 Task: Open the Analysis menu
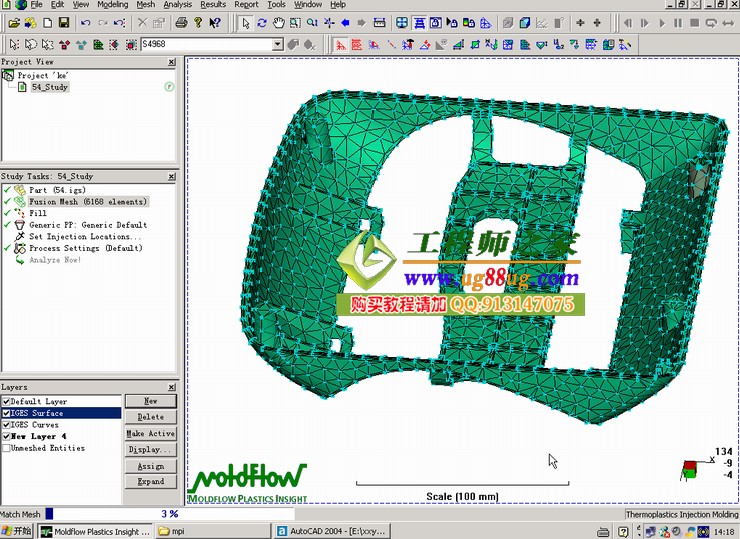[177, 5]
